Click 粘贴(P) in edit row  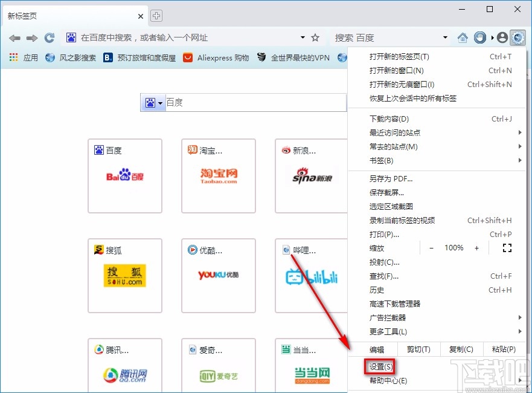(504, 349)
